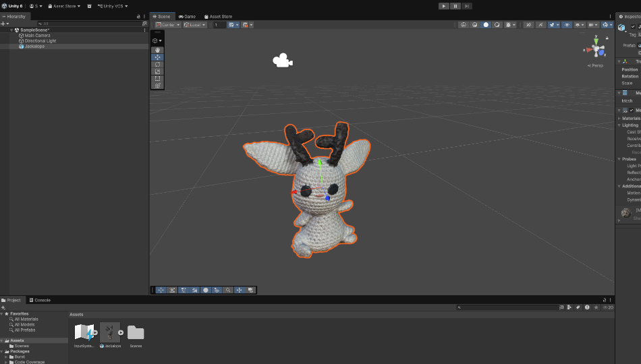Collapse the Probes section in the Inspector
The height and width of the screenshot is (364, 641).
[619, 159]
